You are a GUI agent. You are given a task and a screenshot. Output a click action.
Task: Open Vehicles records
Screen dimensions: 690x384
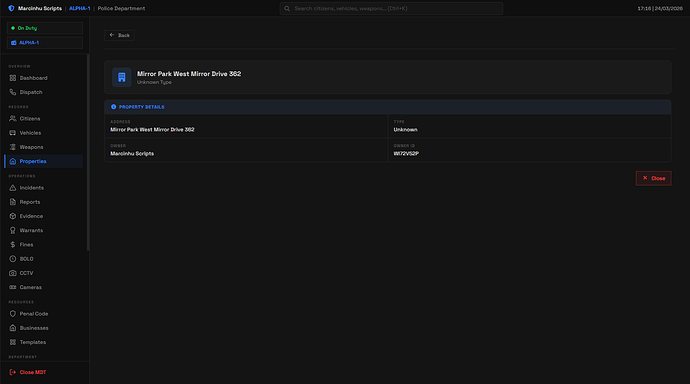(44, 132)
